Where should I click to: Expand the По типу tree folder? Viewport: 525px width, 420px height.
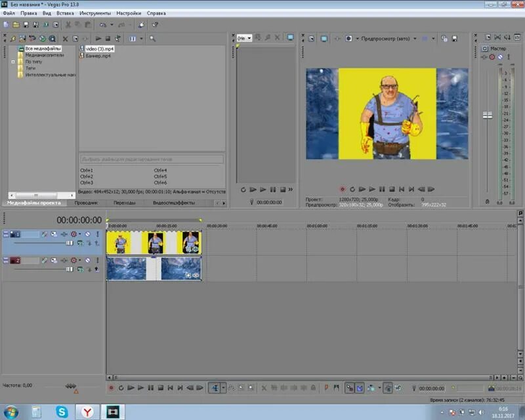pyautogui.click(x=13, y=62)
